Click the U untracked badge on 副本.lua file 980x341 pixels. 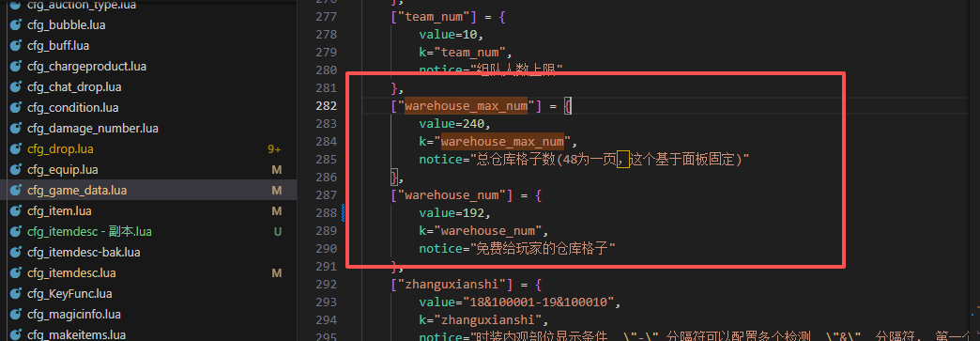coord(278,231)
